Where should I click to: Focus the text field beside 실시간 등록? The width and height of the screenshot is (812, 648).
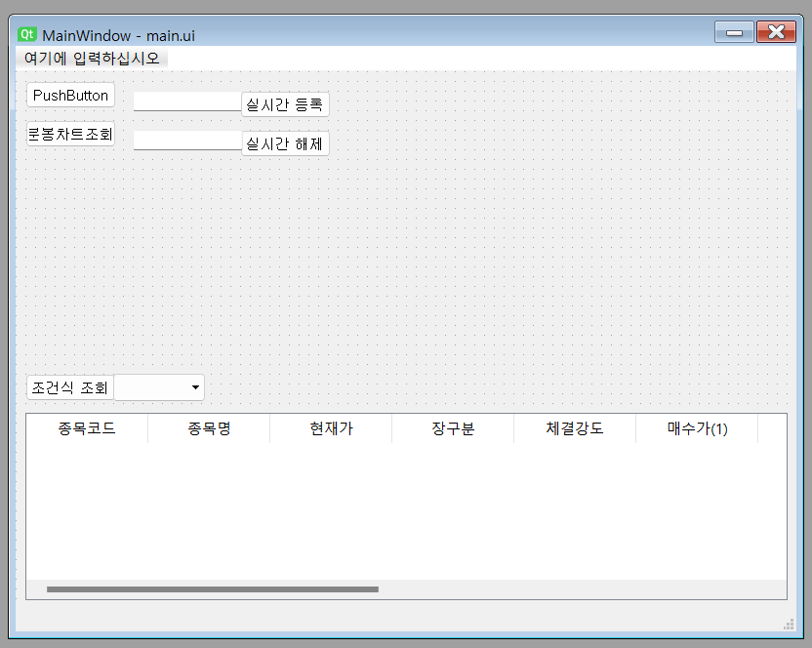click(187, 101)
